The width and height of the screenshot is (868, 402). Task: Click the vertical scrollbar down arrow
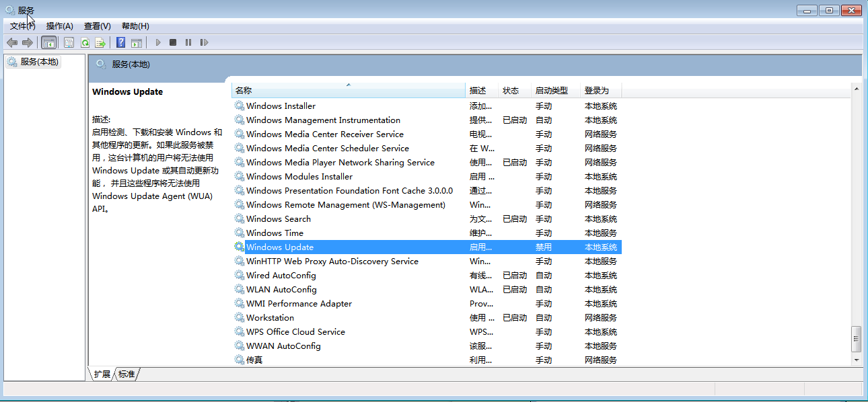[857, 360]
